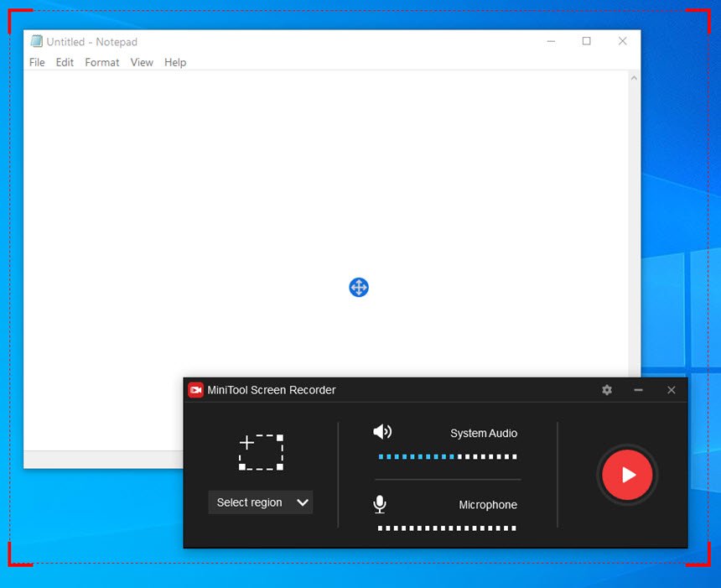
Task: Minimize the MiniTool Screen Recorder window
Action: [638, 390]
